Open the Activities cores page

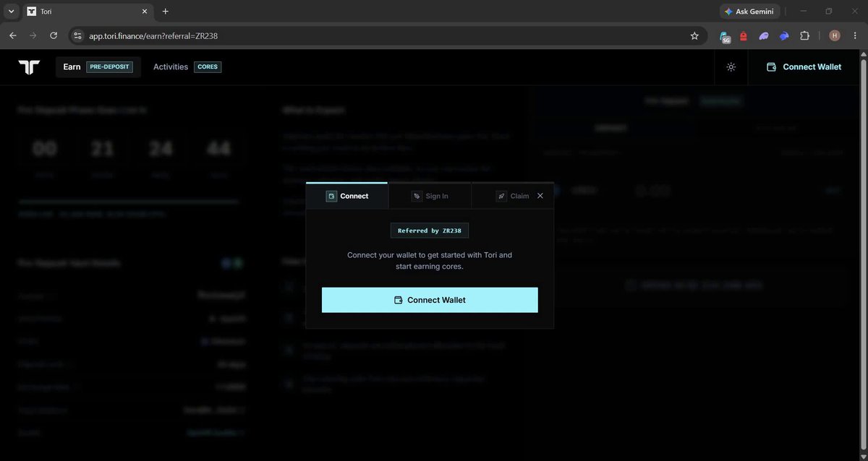pos(187,67)
